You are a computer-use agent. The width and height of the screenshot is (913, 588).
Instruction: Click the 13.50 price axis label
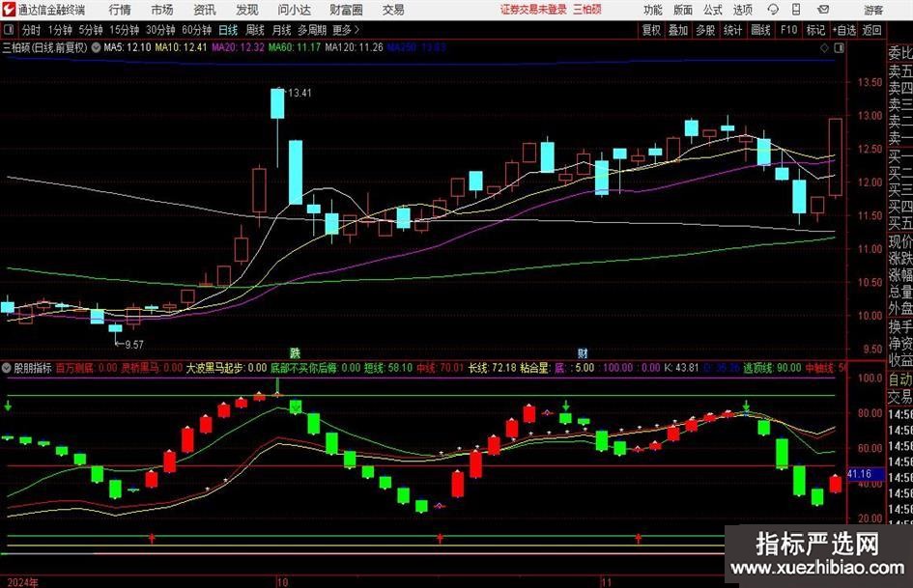pos(870,82)
